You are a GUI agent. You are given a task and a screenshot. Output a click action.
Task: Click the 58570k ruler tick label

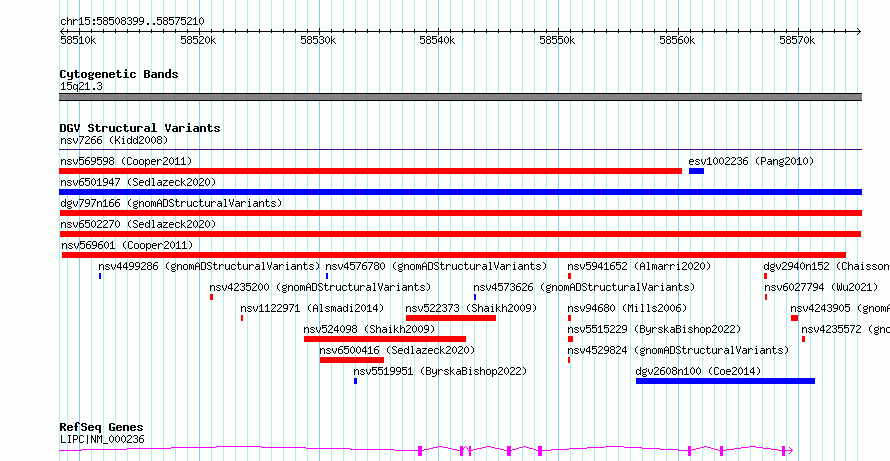click(x=797, y=40)
